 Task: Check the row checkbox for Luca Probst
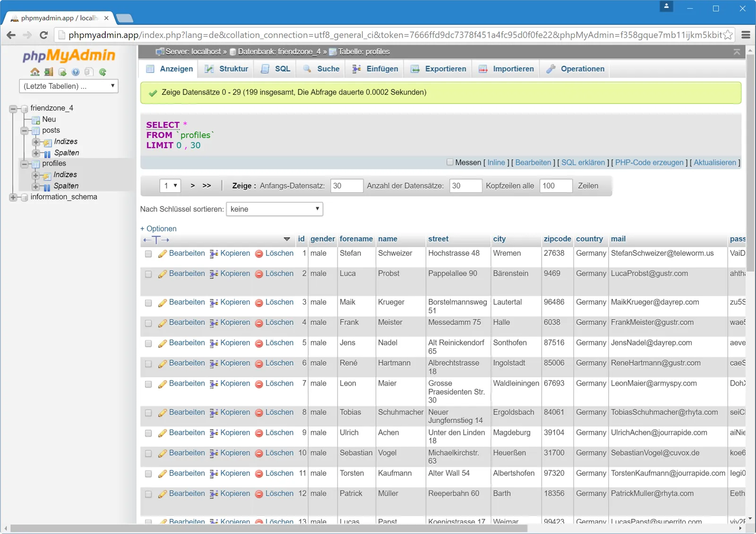coord(148,274)
